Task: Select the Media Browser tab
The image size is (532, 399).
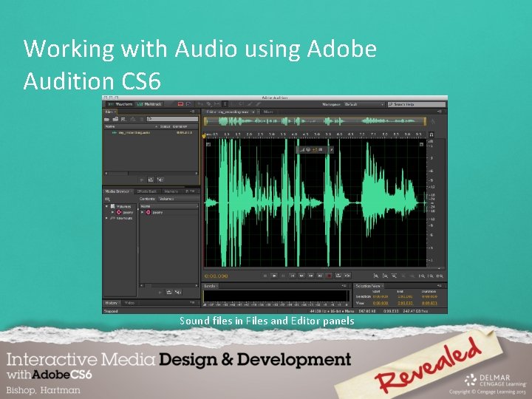Action: (117, 191)
